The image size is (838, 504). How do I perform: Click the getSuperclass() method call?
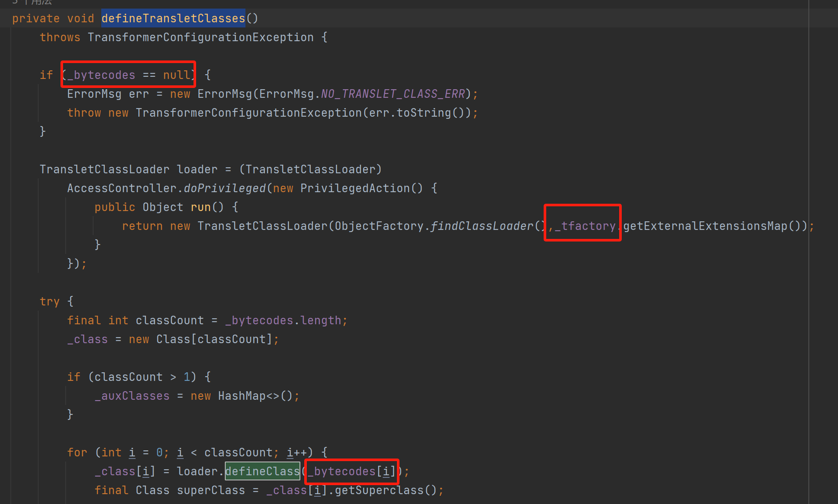(x=379, y=490)
